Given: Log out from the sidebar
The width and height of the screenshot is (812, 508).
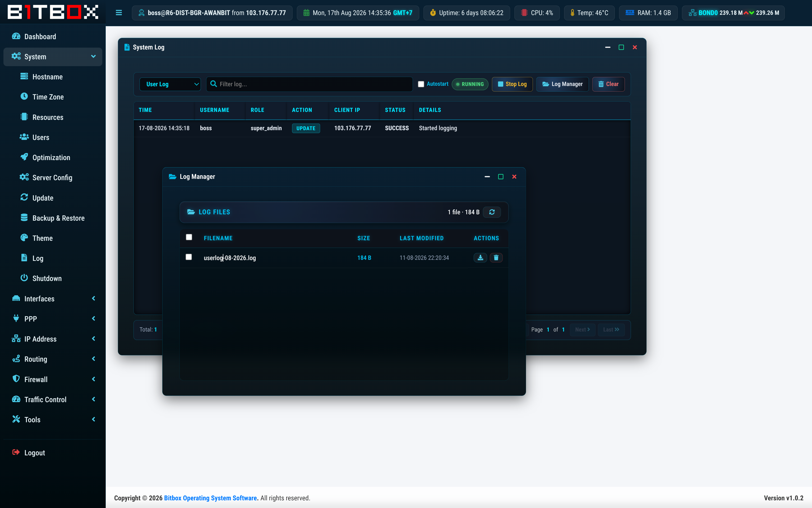Looking at the screenshot, I should [x=53, y=452].
